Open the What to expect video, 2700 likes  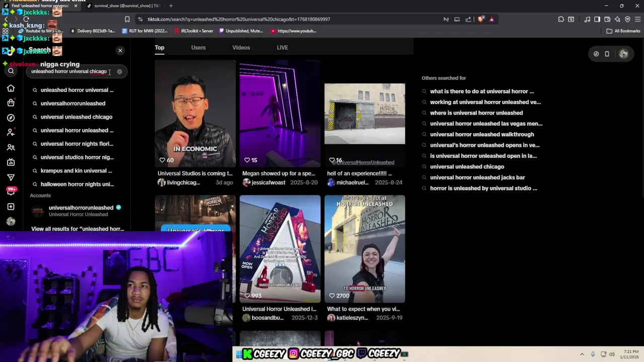click(365, 249)
